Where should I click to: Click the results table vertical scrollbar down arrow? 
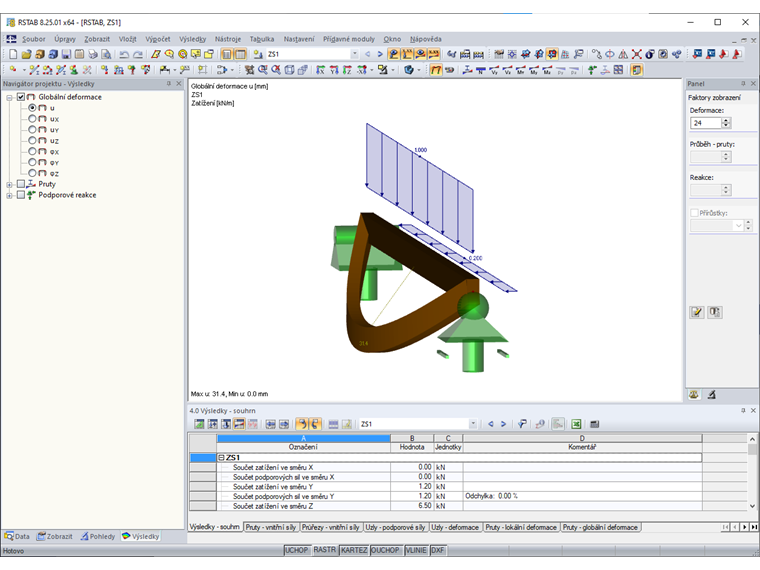[752, 506]
